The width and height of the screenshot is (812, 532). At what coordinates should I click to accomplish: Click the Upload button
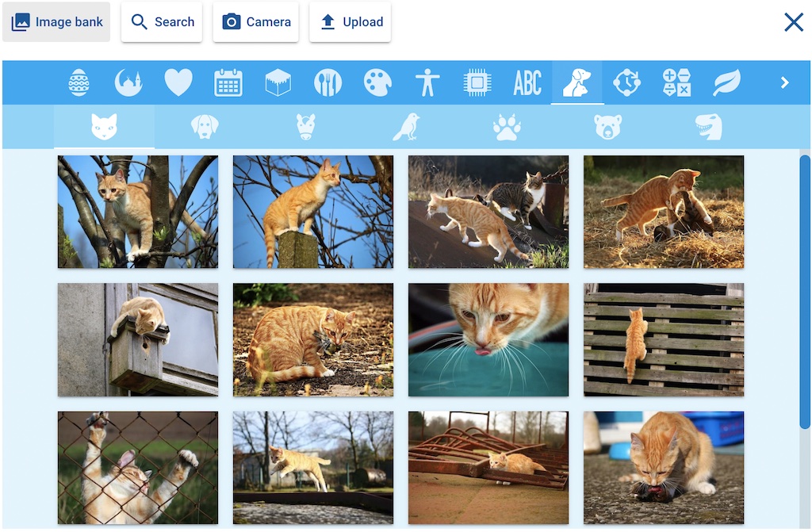[350, 21]
